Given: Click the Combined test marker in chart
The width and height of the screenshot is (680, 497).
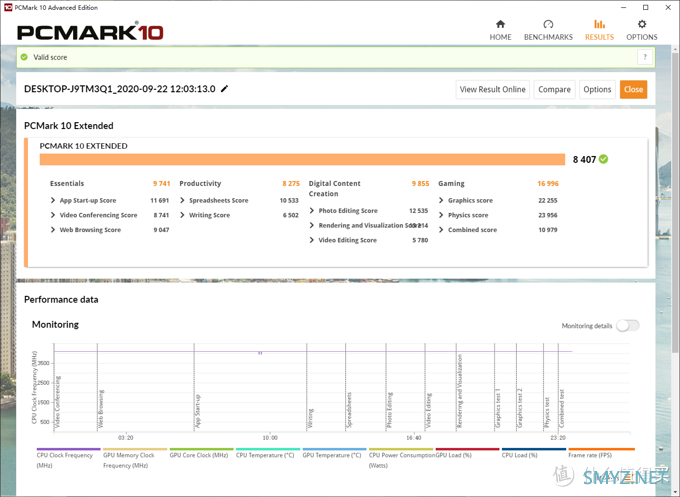Looking at the screenshot, I should [x=562, y=409].
